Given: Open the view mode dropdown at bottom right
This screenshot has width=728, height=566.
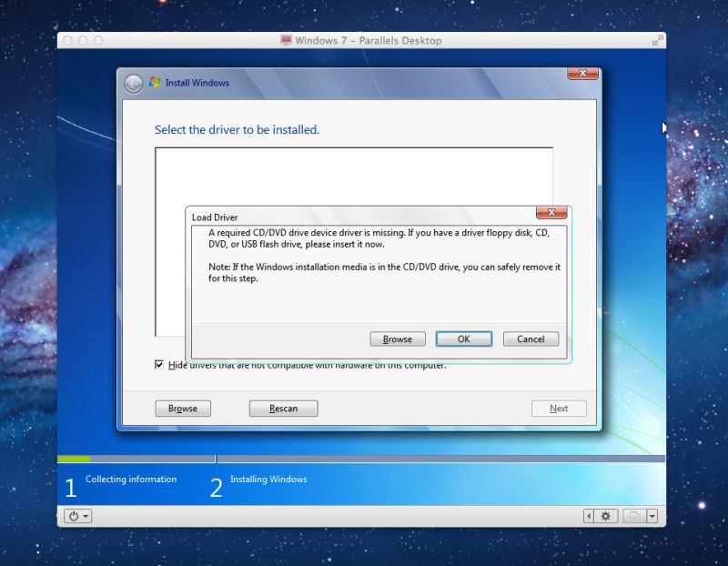Looking at the screenshot, I should (x=652, y=516).
